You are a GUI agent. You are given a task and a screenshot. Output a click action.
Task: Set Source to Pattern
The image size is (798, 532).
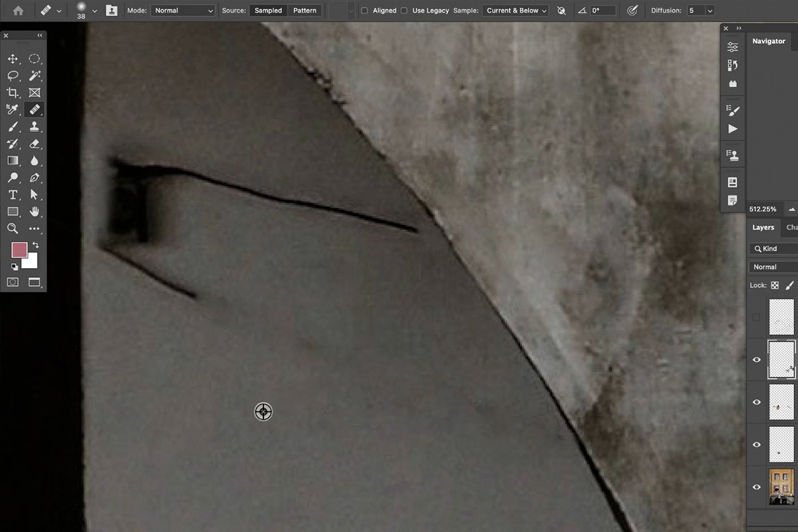coord(305,11)
